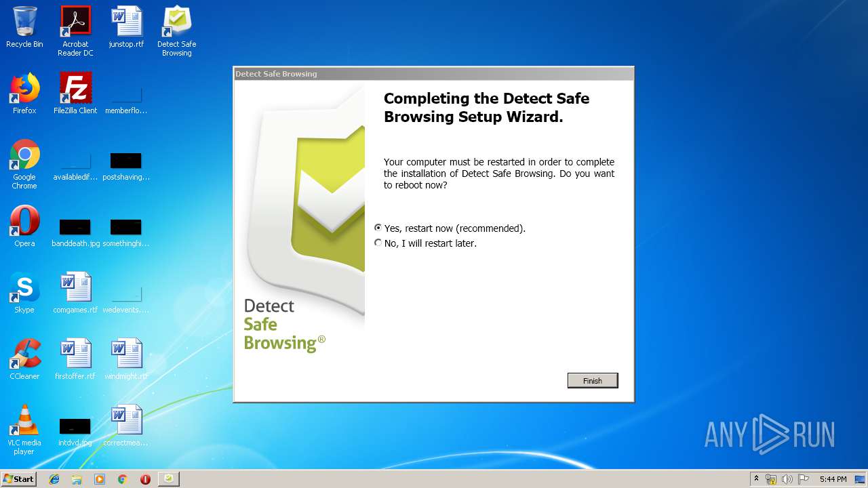Select correctmea... document on desktop
868x488 pixels.
[x=126, y=426]
